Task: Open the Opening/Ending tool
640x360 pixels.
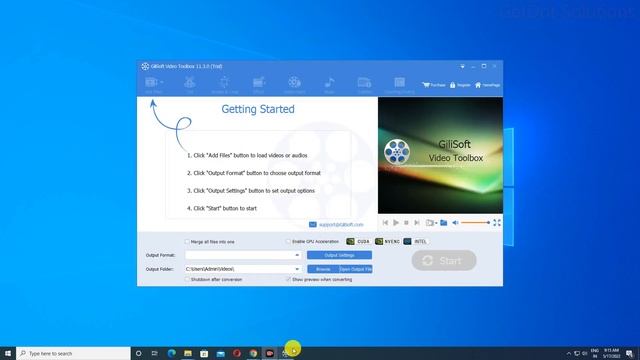Action: 400,83
